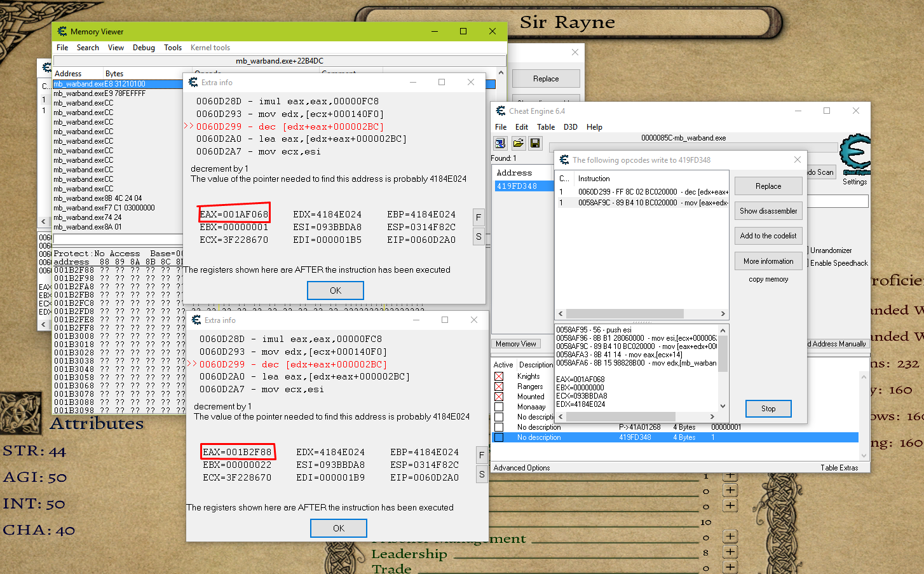
Task: Open the Memory Viewer View menu
Action: click(x=116, y=48)
